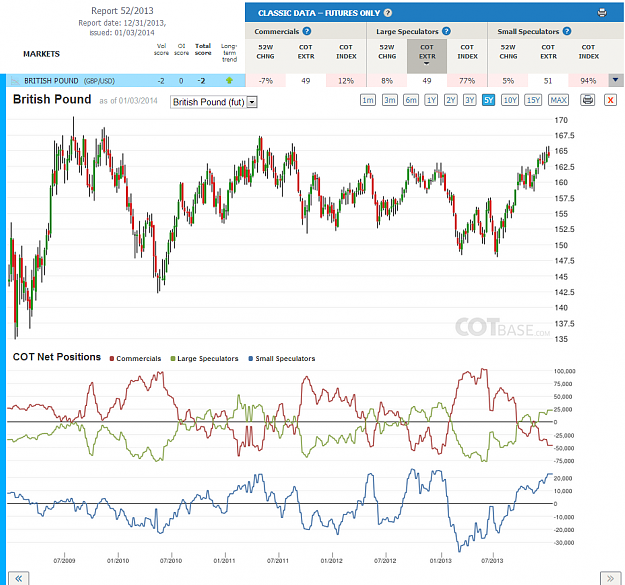This screenshot has width=625, height=585.
Task: Go to previous page with double left arrow
Action: point(19,578)
